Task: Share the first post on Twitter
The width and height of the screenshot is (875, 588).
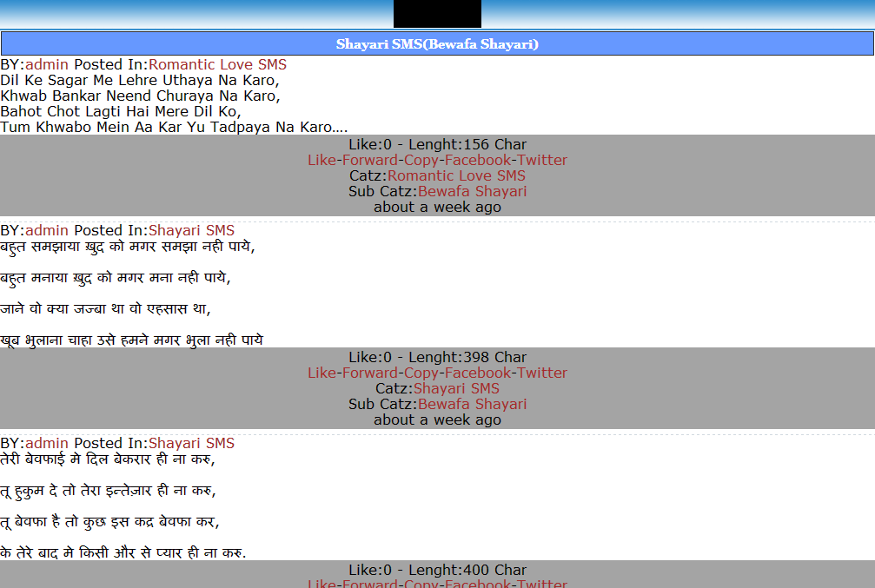Action: 542,160
